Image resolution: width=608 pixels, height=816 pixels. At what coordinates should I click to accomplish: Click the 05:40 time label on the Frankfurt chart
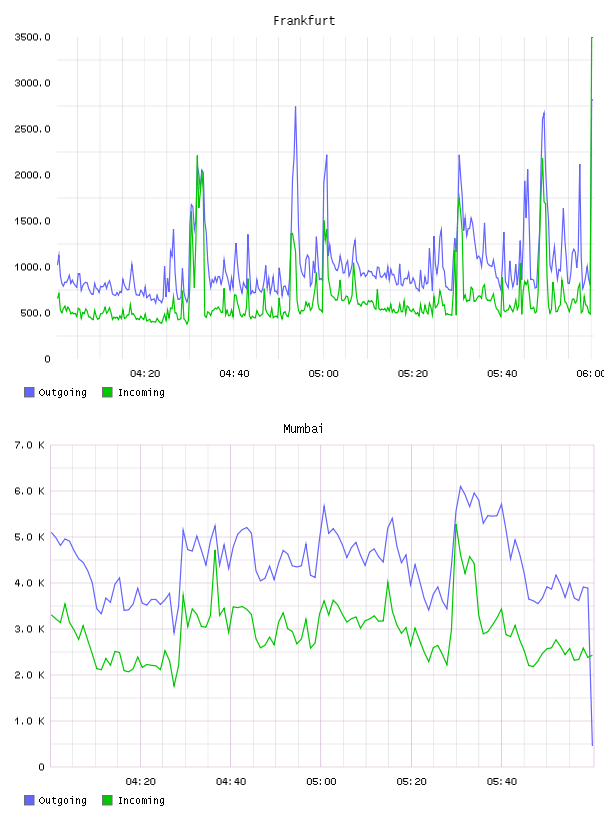[x=502, y=373]
